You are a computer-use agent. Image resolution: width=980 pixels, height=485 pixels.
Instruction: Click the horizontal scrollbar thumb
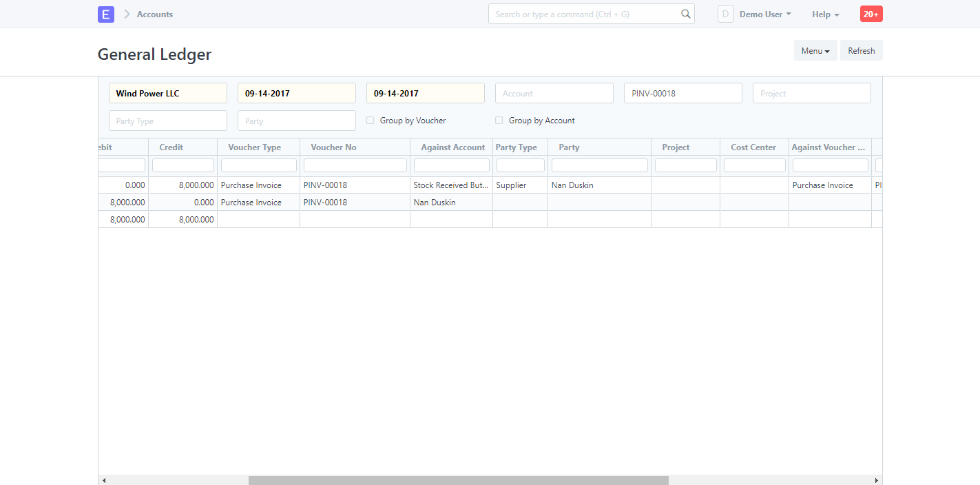tap(458, 479)
